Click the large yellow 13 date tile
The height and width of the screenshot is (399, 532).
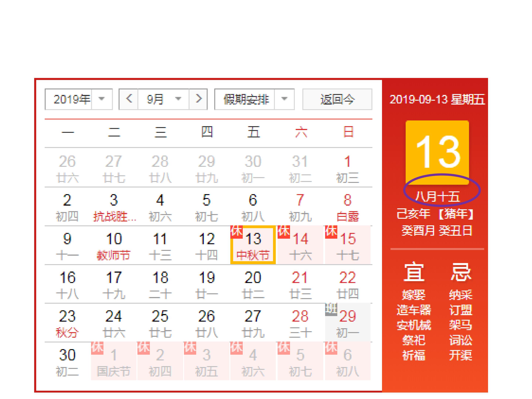[x=437, y=152]
